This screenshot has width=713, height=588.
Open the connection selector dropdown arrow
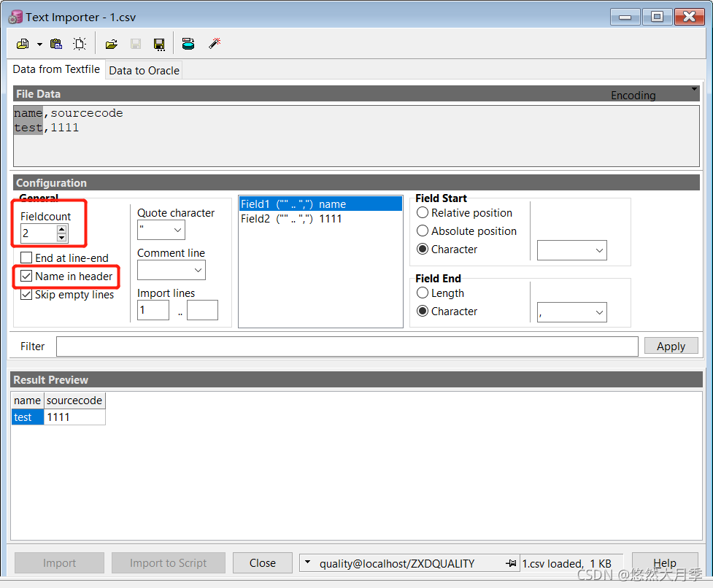click(x=308, y=562)
